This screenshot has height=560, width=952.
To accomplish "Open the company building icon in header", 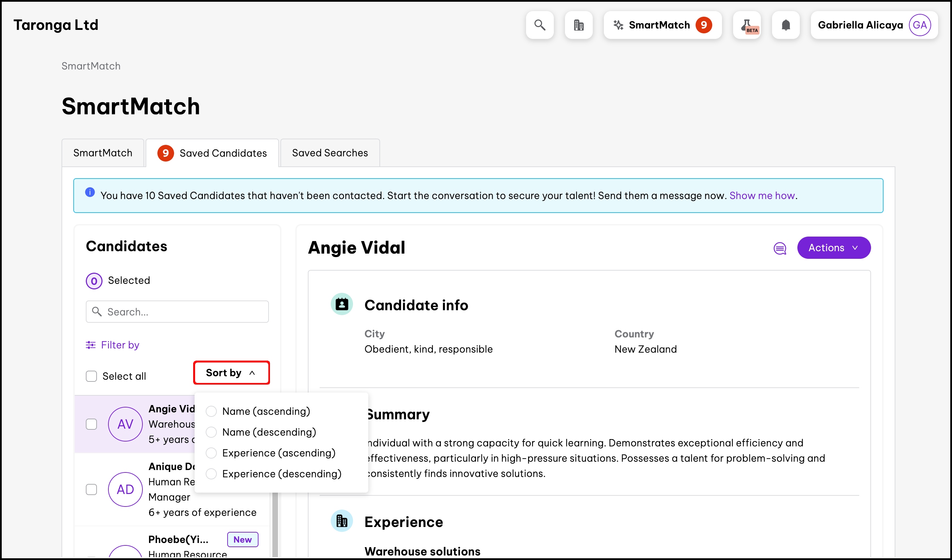I will 578,25.
